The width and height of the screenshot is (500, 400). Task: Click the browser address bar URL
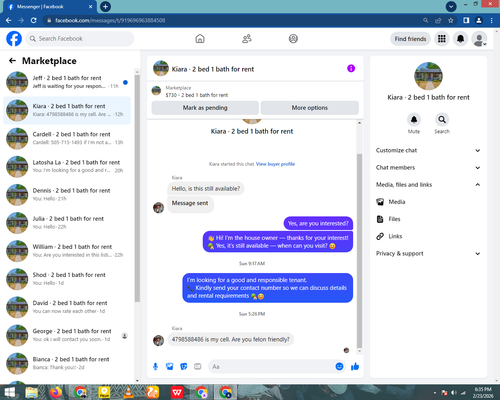click(x=110, y=20)
